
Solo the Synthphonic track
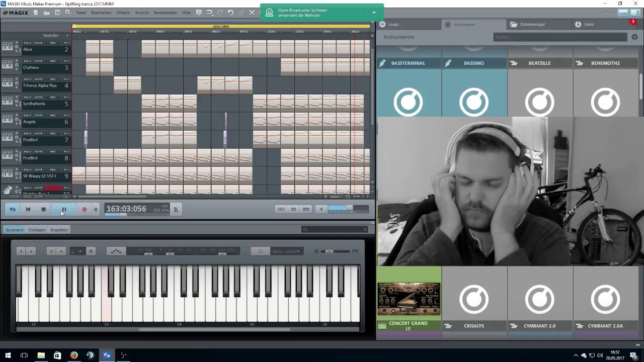pos(27,98)
